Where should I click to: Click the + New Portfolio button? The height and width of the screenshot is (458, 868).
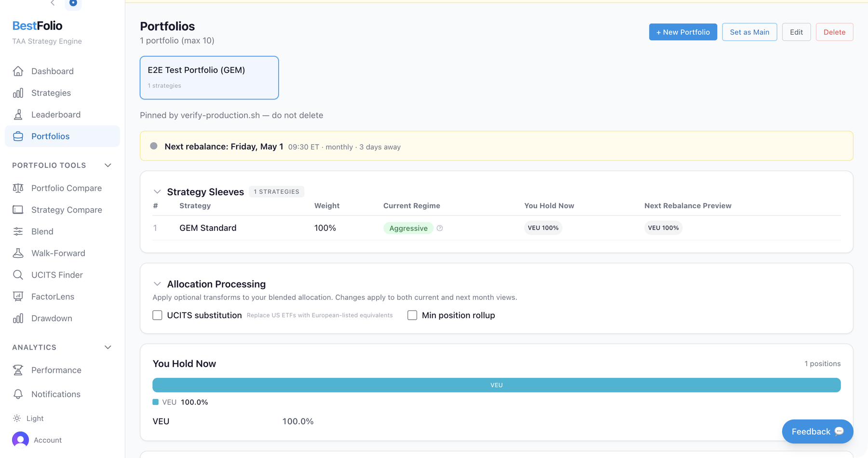click(x=683, y=32)
